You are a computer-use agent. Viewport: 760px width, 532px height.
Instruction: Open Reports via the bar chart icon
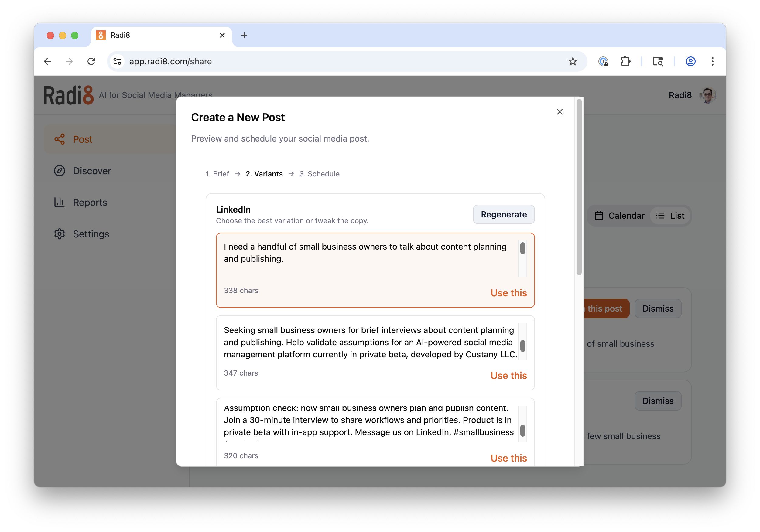(x=60, y=202)
